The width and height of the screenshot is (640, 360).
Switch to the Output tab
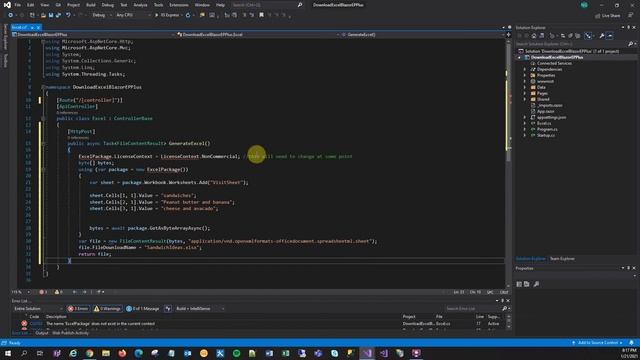41,333
